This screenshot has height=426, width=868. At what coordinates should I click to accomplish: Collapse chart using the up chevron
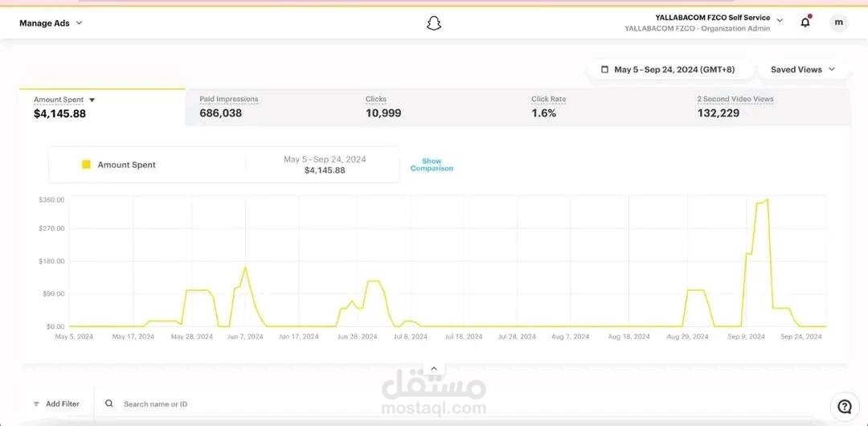[x=434, y=368]
